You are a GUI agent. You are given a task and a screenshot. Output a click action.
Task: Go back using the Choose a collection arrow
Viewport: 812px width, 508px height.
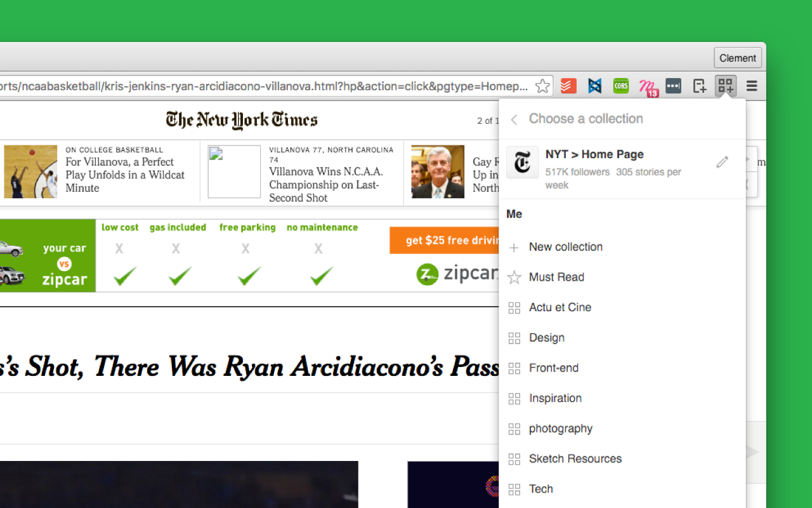click(x=514, y=119)
